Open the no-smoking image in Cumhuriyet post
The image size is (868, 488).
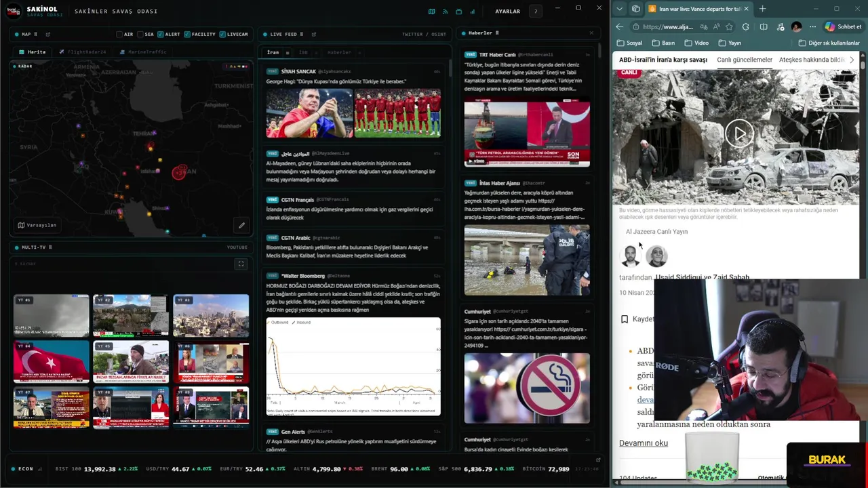point(527,388)
